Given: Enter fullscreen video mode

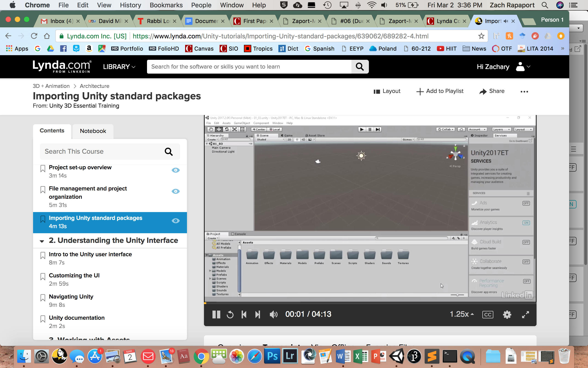Looking at the screenshot, I should coord(525,314).
